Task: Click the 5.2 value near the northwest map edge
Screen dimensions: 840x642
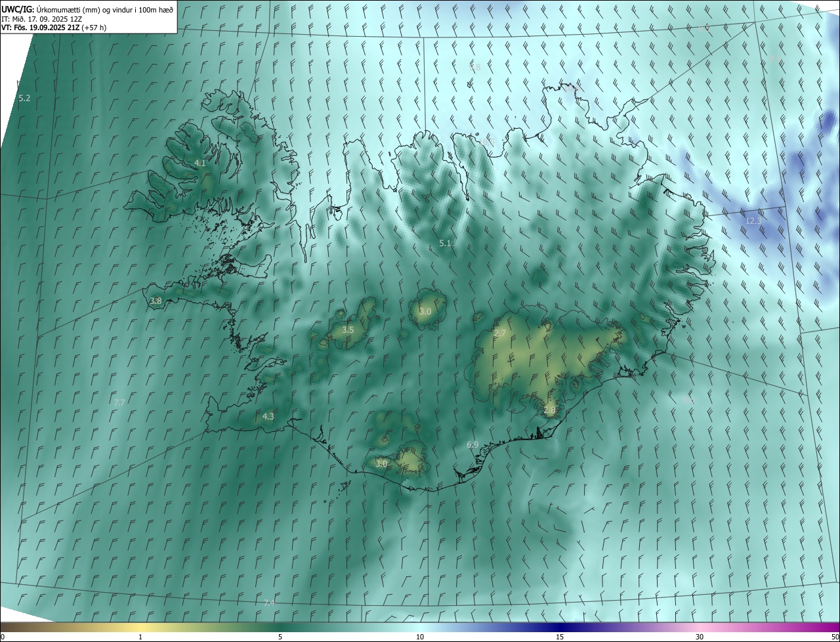Action: pos(24,98)
